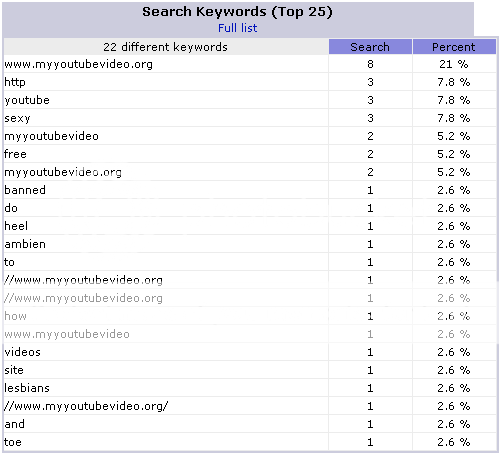Click the 'Search Keywords (Top 25)' title
Screen dimensions: 500x456
click(237, 12)
